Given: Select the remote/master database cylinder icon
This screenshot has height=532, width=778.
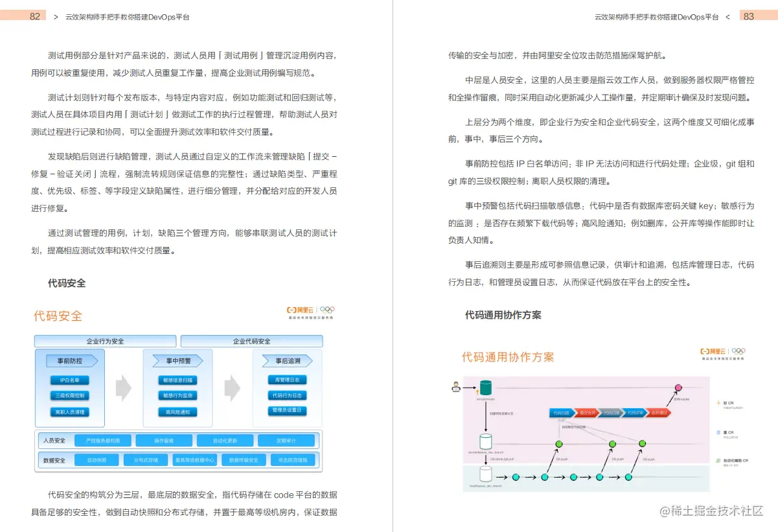Looking at the screenshot, I should tap(486, 387).
